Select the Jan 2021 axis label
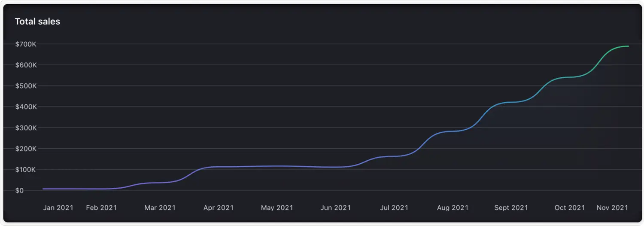This screenshot has width=644, height=226. 58,208
